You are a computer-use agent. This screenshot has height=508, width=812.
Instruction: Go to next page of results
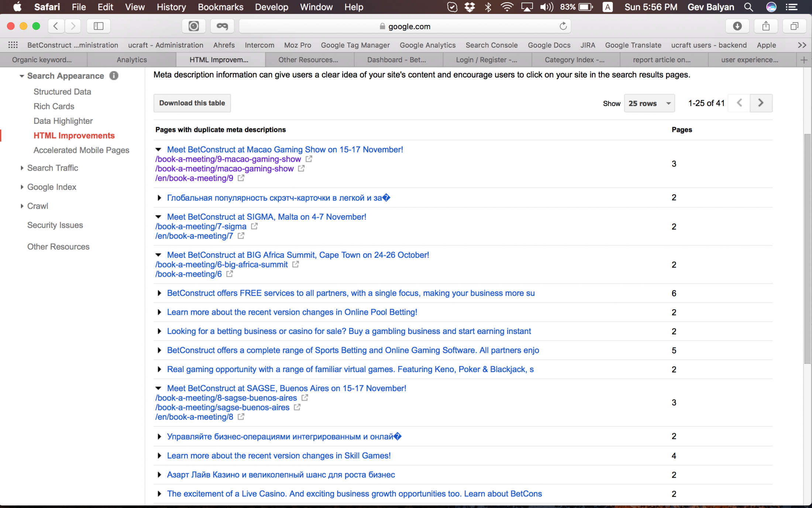tap(761, 103)
